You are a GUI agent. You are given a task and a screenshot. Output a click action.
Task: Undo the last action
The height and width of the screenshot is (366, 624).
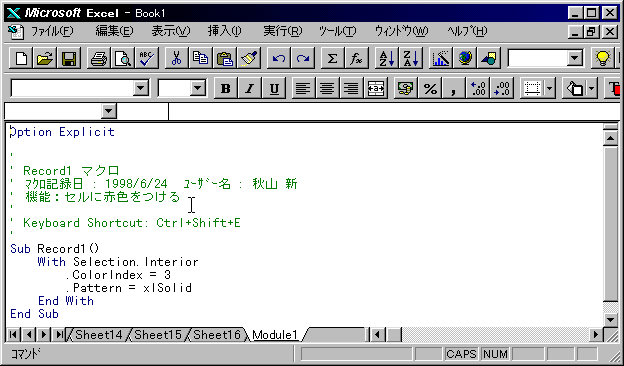pos(279,59)
